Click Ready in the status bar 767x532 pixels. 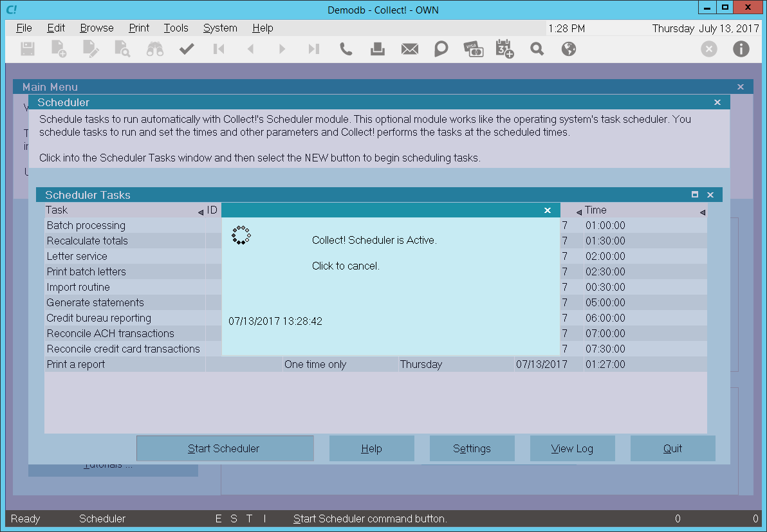26,518
